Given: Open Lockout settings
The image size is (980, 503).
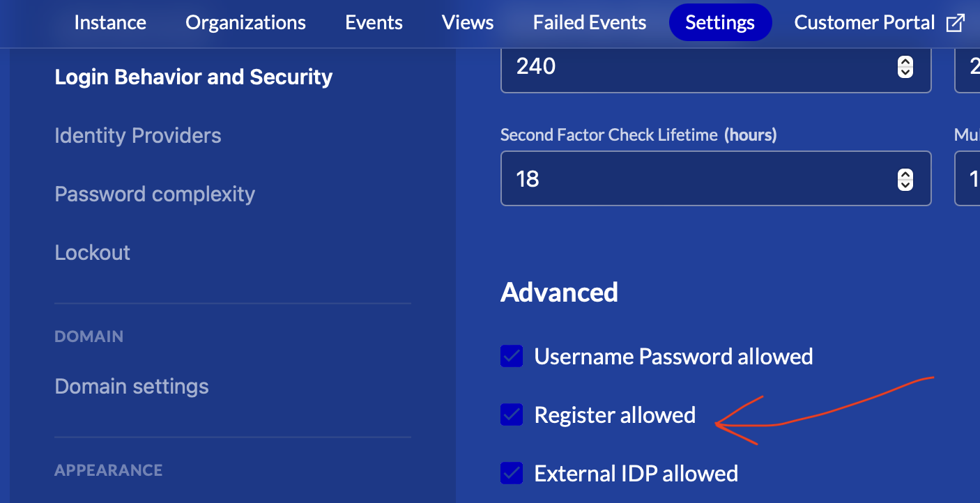Looking at the screenshot, I should click(x=93, y=252).
